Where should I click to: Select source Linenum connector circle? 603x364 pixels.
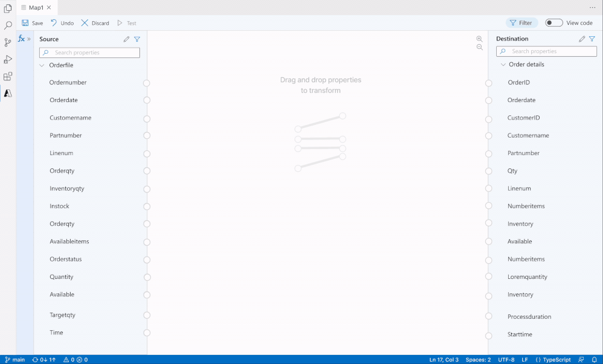point(147,154)
